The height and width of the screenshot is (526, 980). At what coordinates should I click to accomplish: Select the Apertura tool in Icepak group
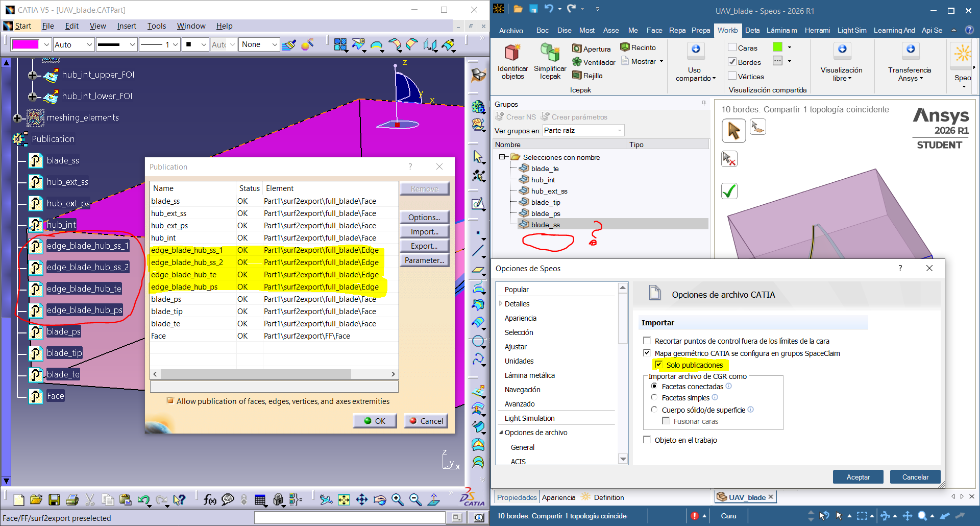click(591, 49)
